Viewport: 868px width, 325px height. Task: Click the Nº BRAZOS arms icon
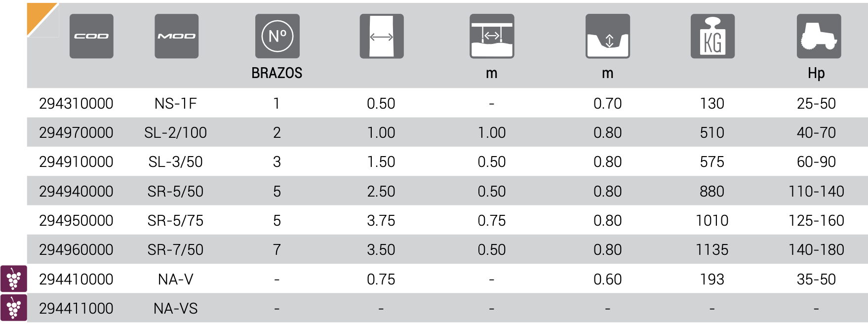click(x=277, y=36)
